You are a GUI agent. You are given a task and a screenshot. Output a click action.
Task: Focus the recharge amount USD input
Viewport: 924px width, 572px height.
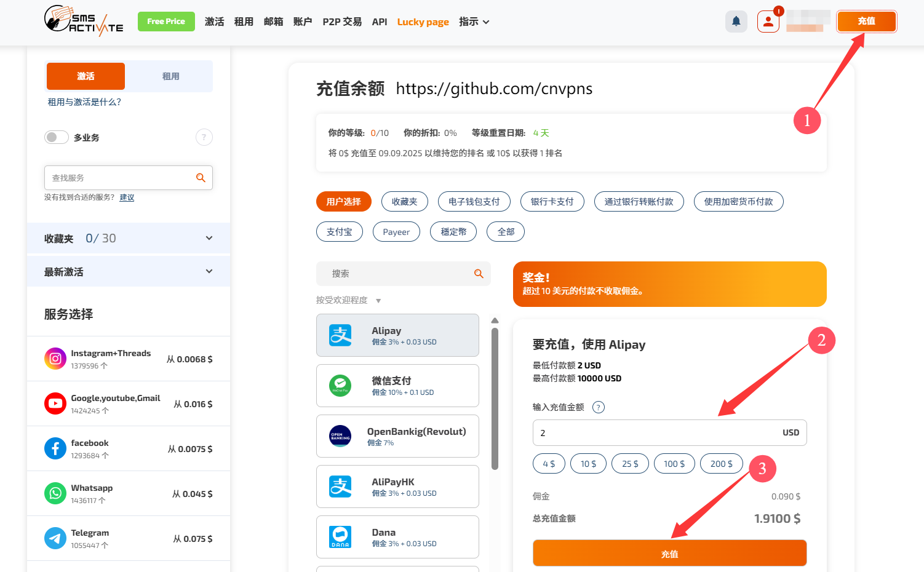point(669,433)
